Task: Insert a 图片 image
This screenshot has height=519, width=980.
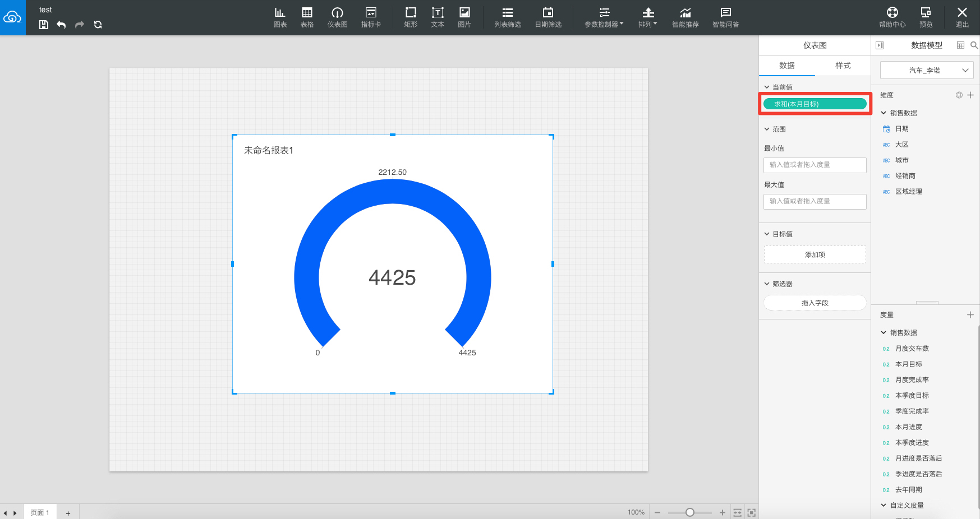Action: (464, 17)
